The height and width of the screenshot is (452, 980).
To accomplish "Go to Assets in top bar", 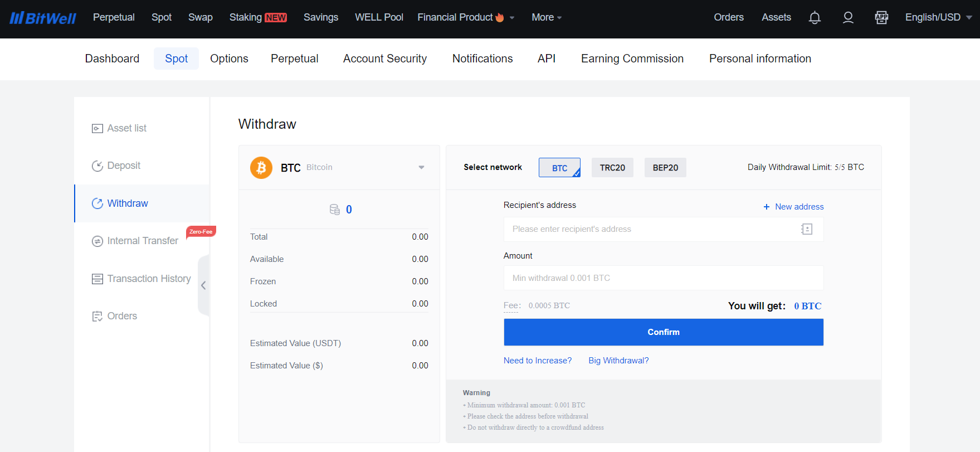I will coord(776,17).
